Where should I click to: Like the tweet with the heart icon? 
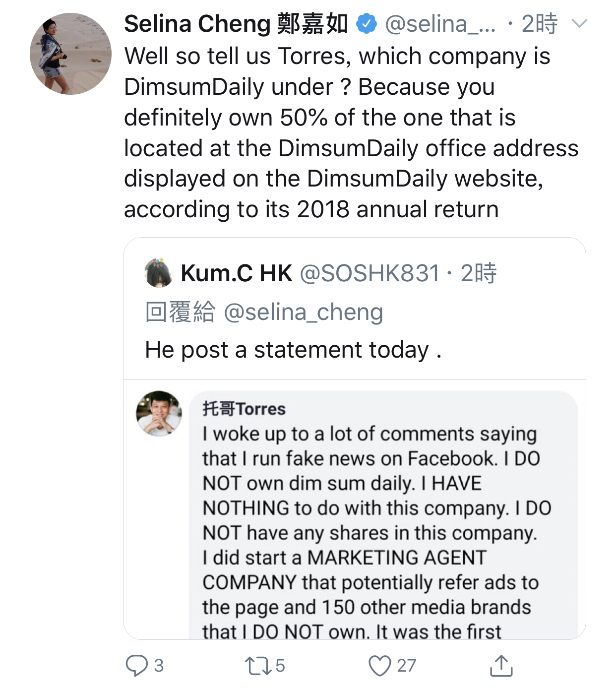380,666
